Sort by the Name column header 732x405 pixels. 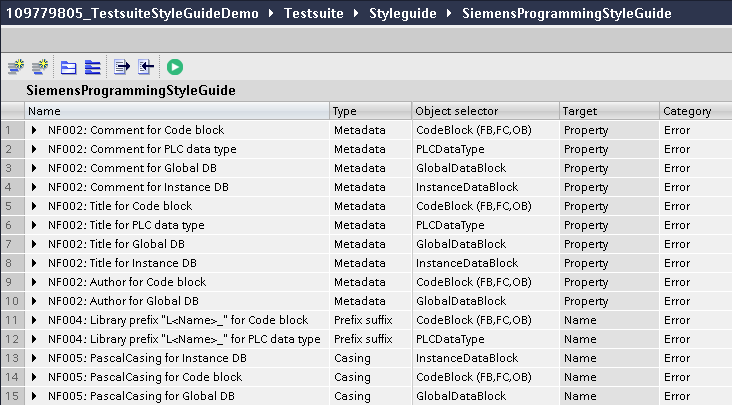[176, 111]
